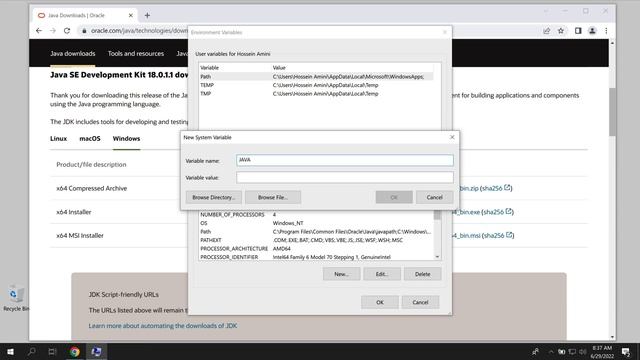640x360 pixels.
Task: Select the PATHEXT variable row
Action: [x=316, y=240]
